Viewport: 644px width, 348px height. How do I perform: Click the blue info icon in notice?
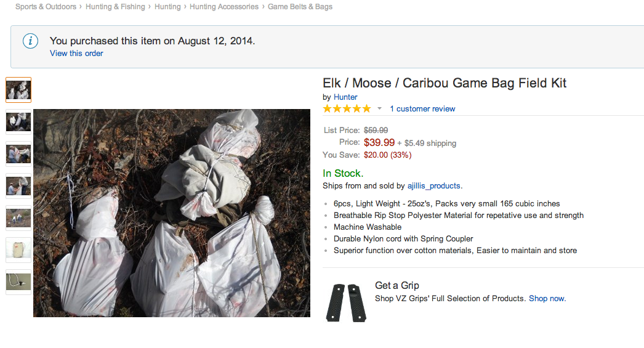[30, 41]
